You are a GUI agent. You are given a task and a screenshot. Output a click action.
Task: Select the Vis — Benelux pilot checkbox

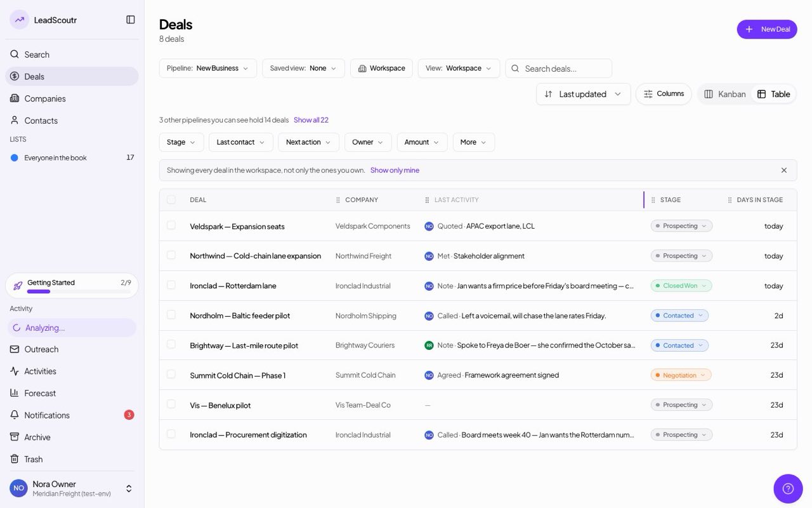click(171, 404)
